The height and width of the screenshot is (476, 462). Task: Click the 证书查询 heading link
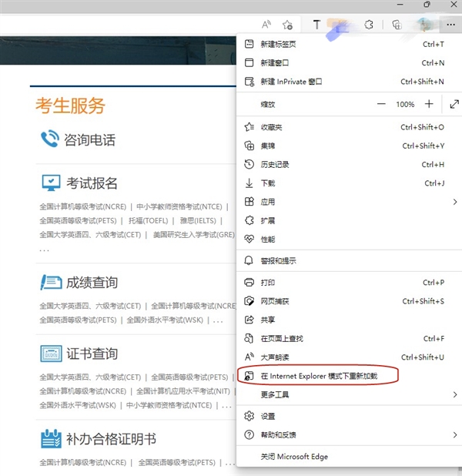click(x=92, y=354)
